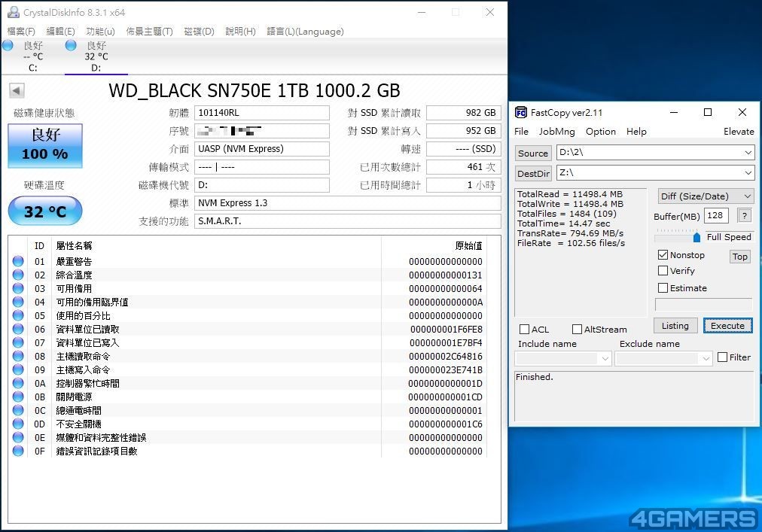762x532 pixels.
Task: Click the status orb for attribute 0D
Action: (18, 424)
